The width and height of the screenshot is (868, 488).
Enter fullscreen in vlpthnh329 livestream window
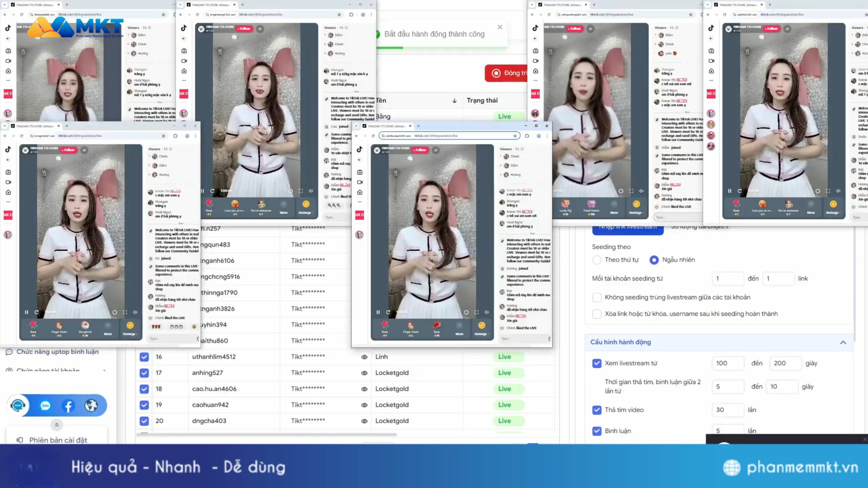pyautogui.click(x=828, y=191)
